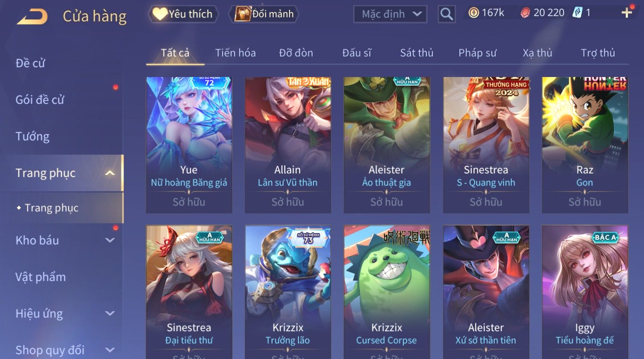Tap the plus icon to add currency
644x359 pixels.
pyautogui.click(x=626, y=13)
